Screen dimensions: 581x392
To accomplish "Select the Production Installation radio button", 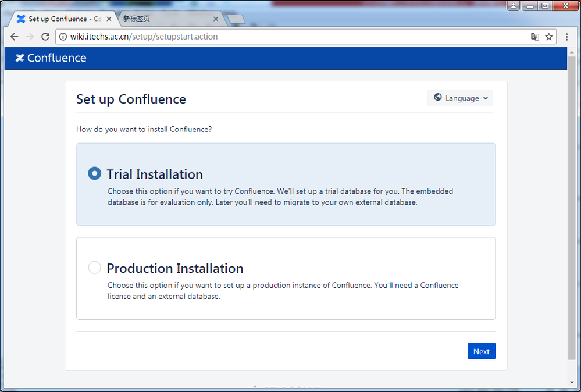I will tap(94, 267).
